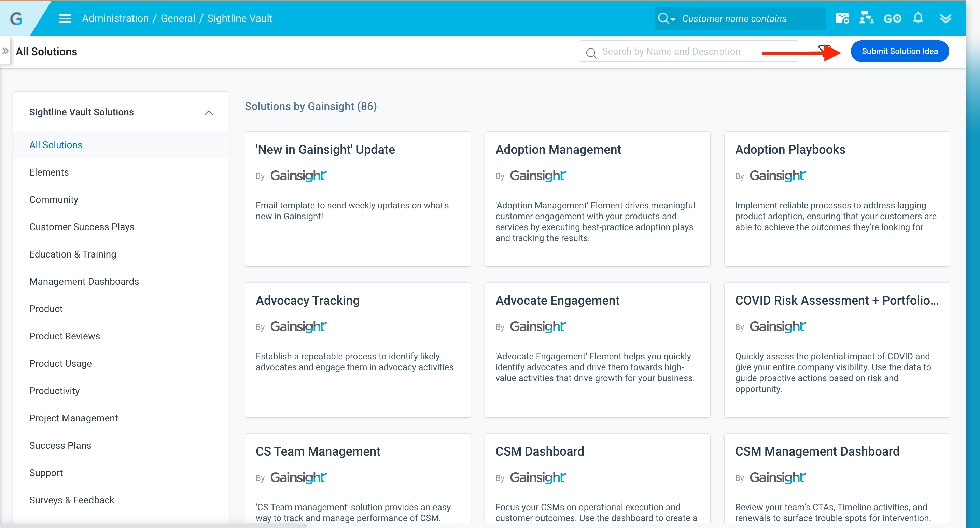Click the All Solutions page title
The image size is (980, 528).
(46, 51)
